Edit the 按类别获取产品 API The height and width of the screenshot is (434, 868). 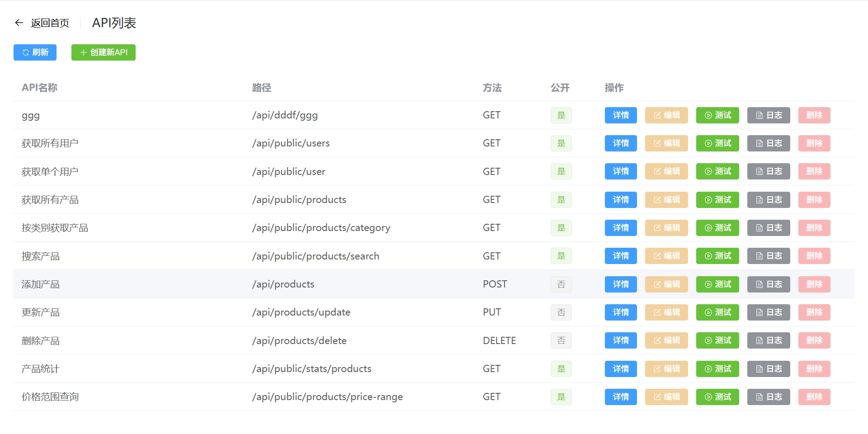pyautogui.click(x=666, y=228)
